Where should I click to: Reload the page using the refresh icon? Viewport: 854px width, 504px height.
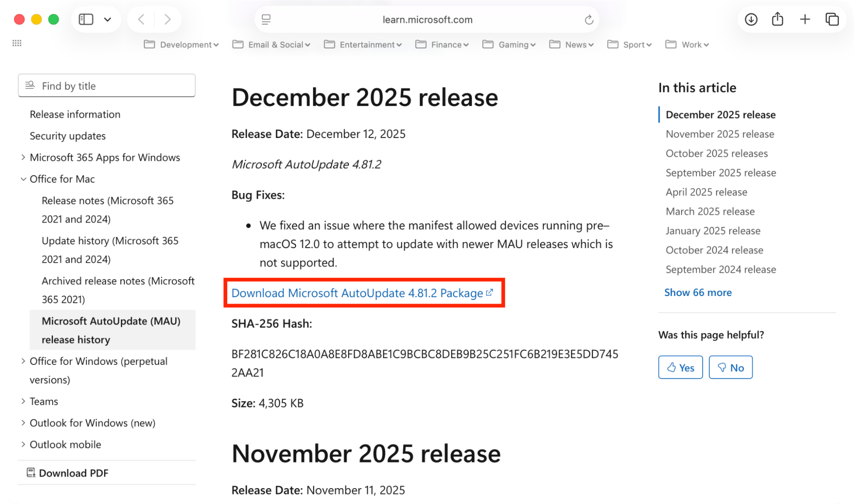[x=589, y=19]
